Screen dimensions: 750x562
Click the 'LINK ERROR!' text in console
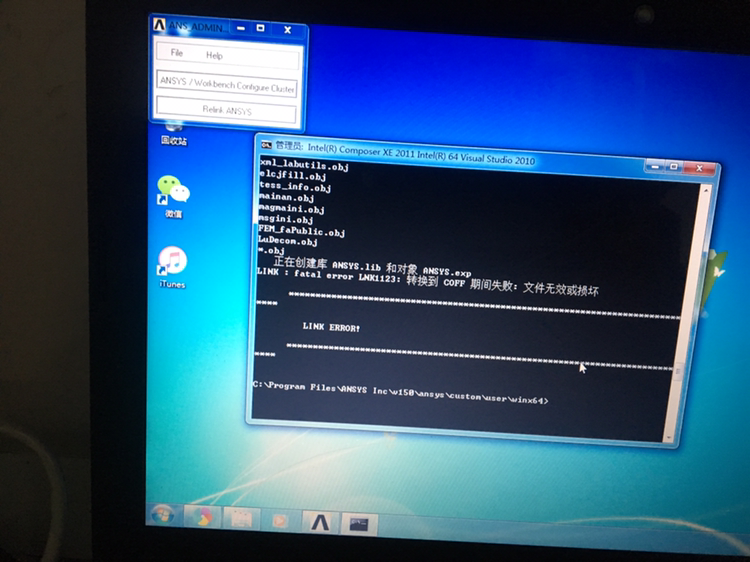coord(331,327)
